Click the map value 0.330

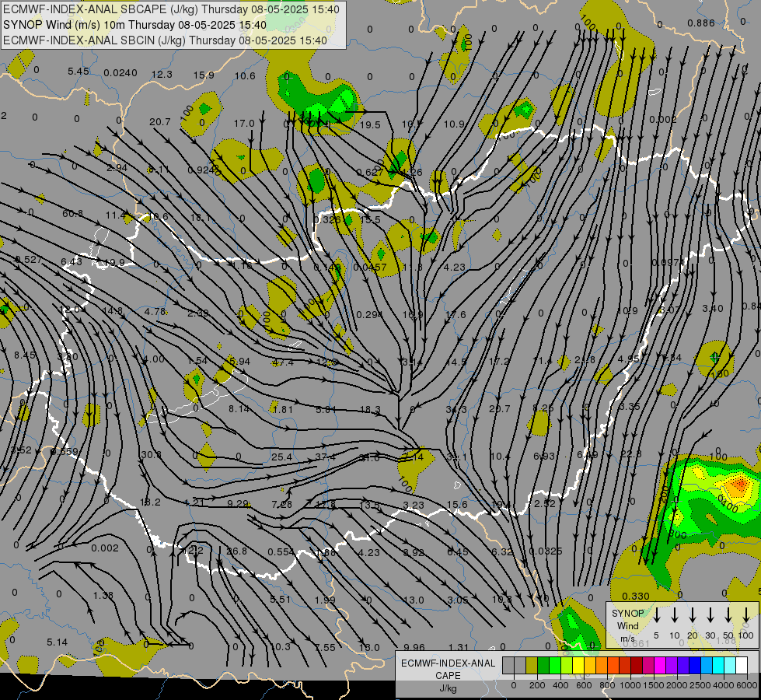tap(636, 596)
